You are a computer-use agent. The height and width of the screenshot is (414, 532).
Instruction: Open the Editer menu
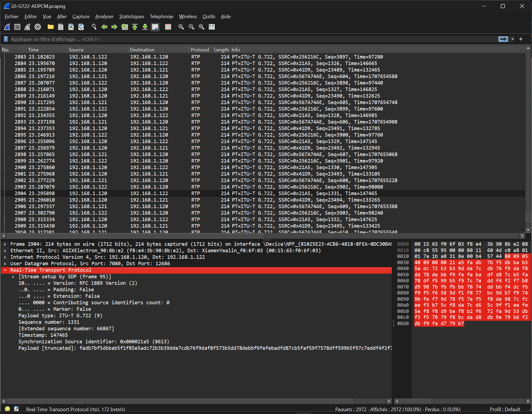pyautogui.click(x=31, y=17)
